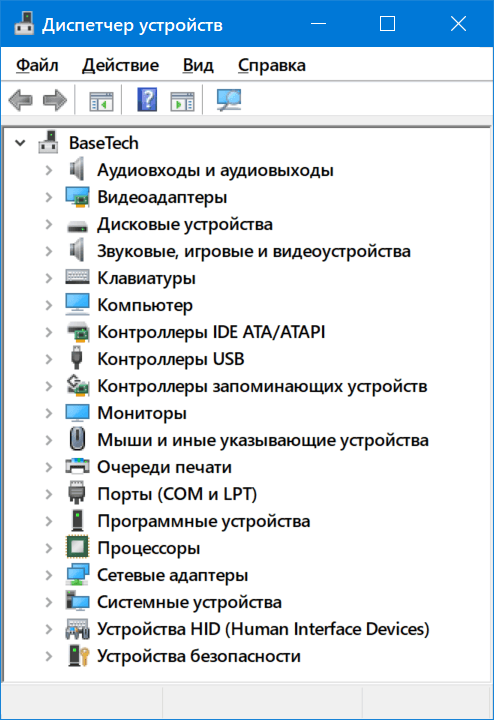
Task: Select the Компьютер category text
Action: tap(145, 305)
